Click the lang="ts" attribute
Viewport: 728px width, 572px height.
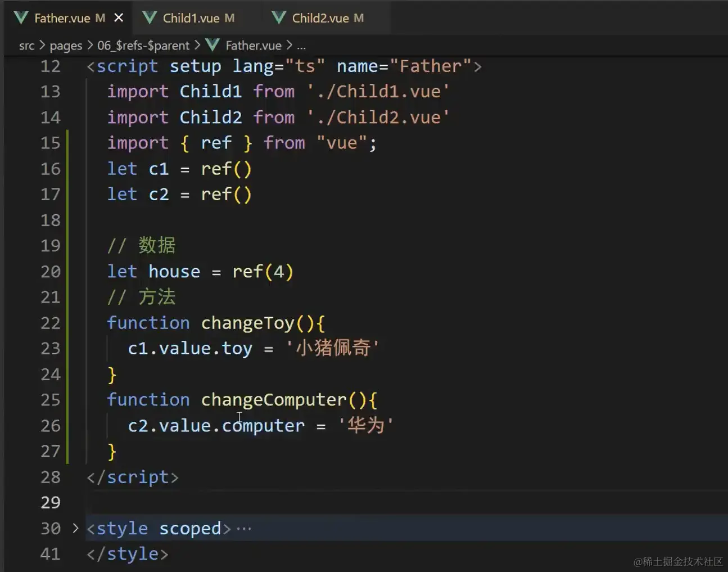click(279, 66)
